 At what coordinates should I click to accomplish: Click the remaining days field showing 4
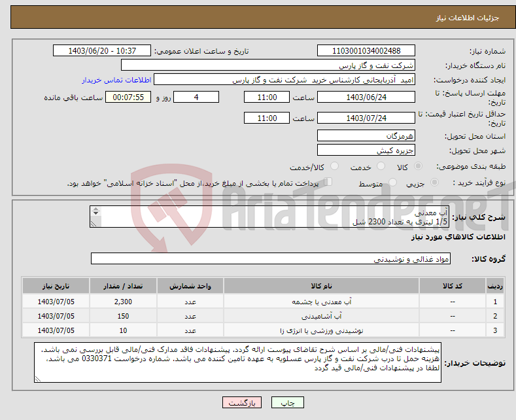point(196,97)
